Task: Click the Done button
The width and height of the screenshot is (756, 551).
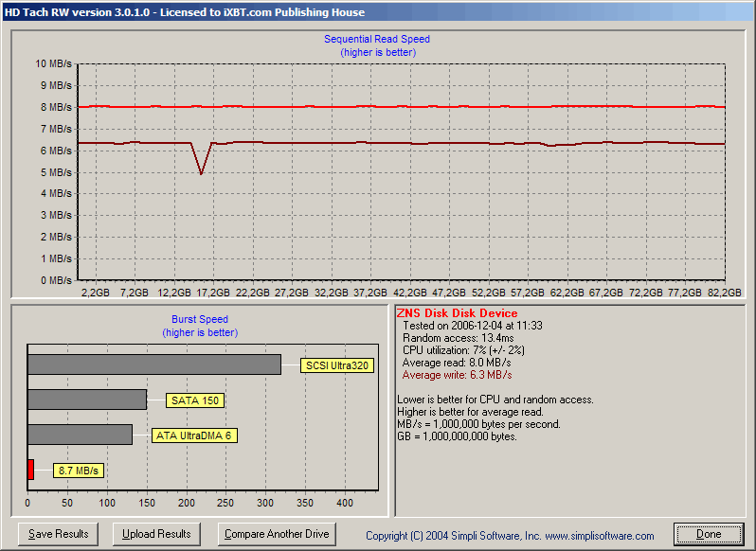Action: [x=709, y=534]
